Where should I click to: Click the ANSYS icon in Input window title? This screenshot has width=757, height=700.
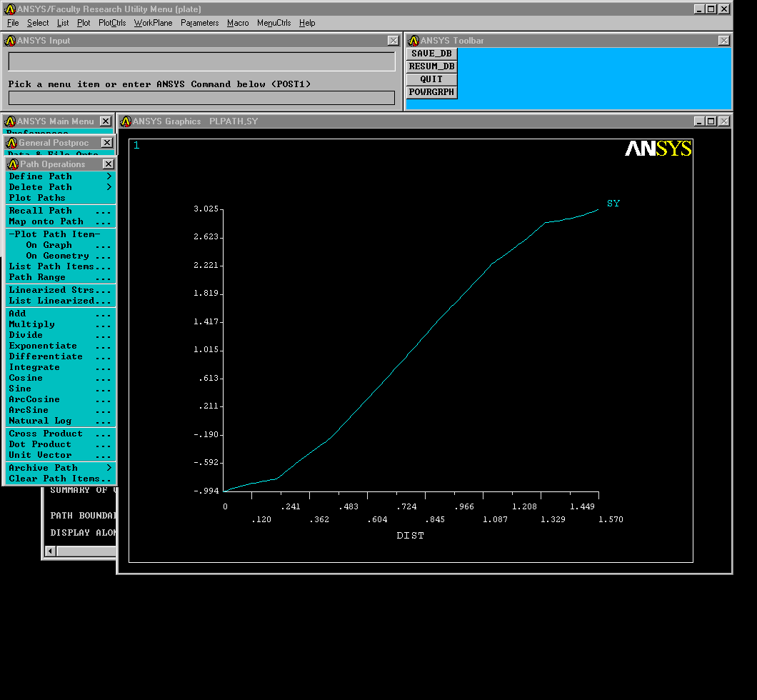tap(10, 41)
